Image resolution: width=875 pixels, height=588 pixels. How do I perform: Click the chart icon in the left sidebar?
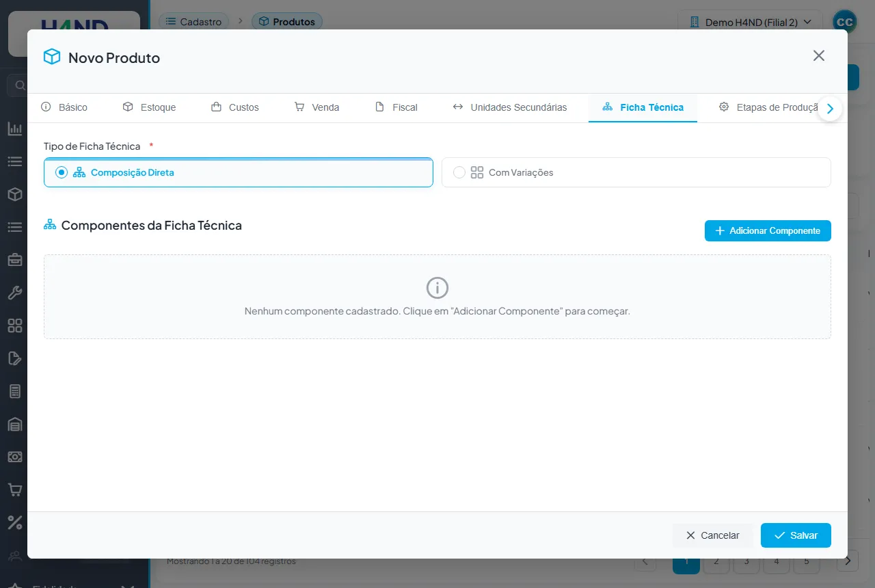tap(14, 129)
